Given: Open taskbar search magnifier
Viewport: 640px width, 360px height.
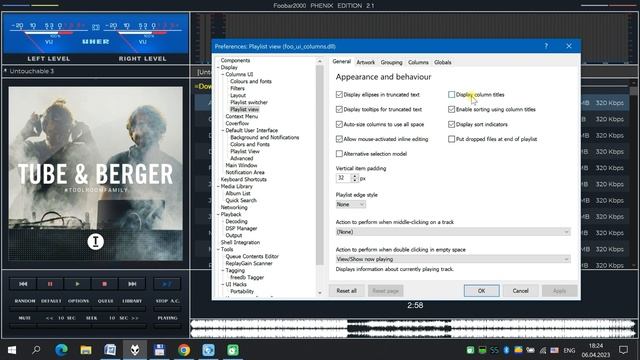Looking at the screenshot, I should click(x=36, y=350).
